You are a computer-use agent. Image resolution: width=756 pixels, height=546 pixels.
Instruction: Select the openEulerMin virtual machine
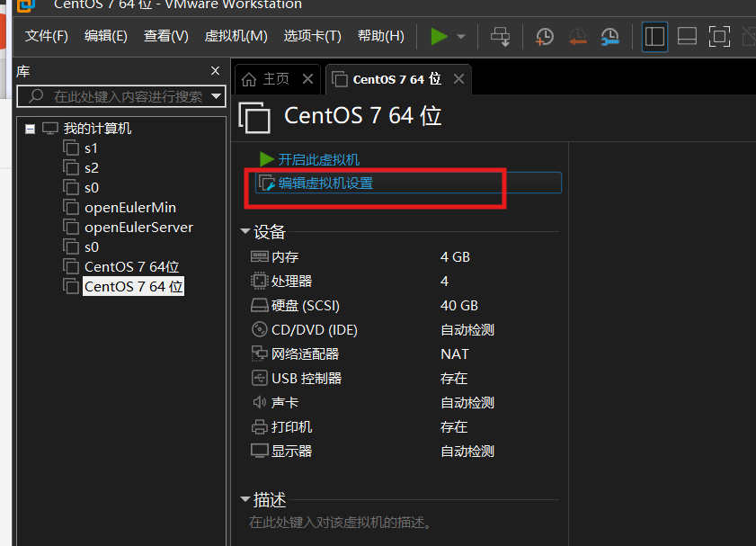tap(130, 208)
